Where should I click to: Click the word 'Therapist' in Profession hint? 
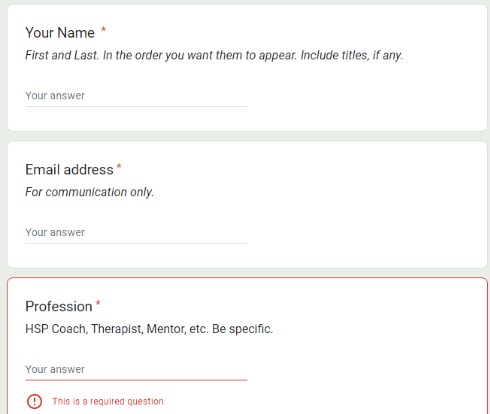pyautogui.click(x=117, y=329)
